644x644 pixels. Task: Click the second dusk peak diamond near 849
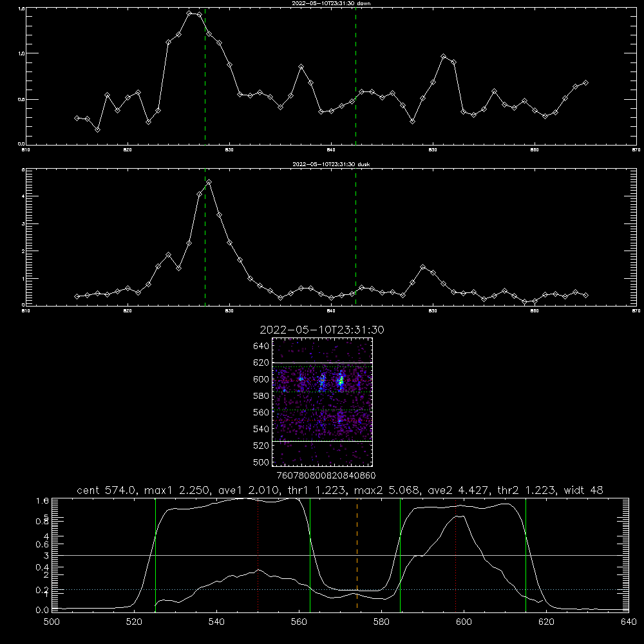423,267
